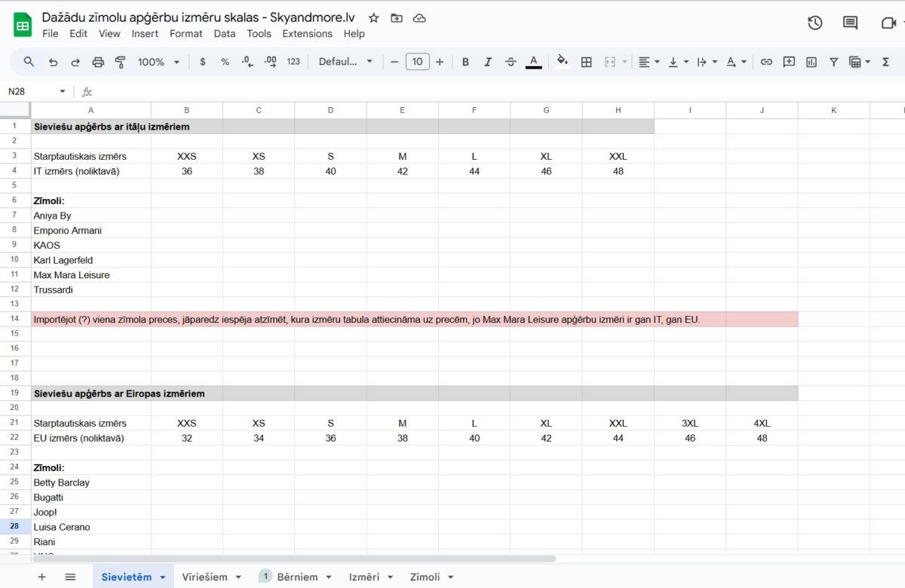
Task: Format selection as percent
Action: (225, 62)
